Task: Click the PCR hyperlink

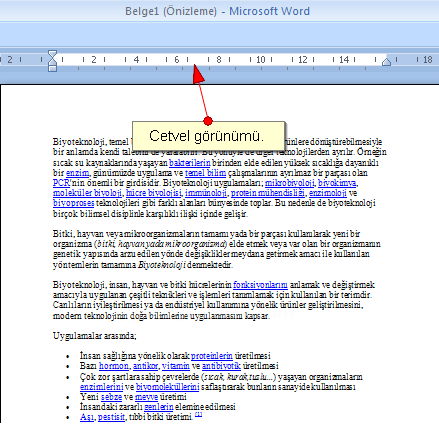Action: pyautogui.click(x=61, y=183)
